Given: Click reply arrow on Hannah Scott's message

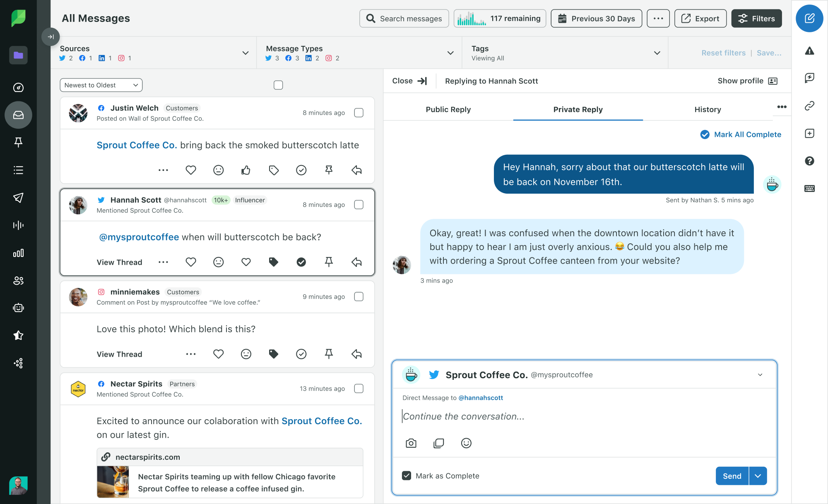Looking at the screenshot, I should pos(356,262).
